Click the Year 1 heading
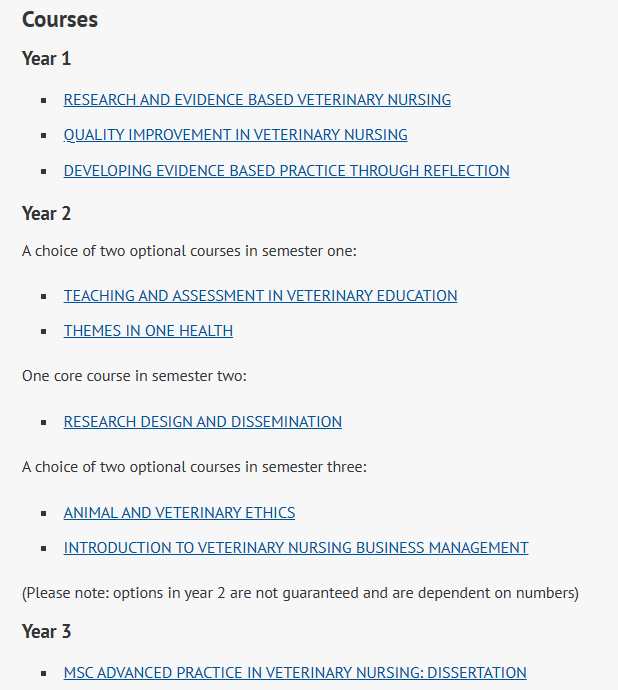This screenshot has height=690, width=618. coord(46,59)
